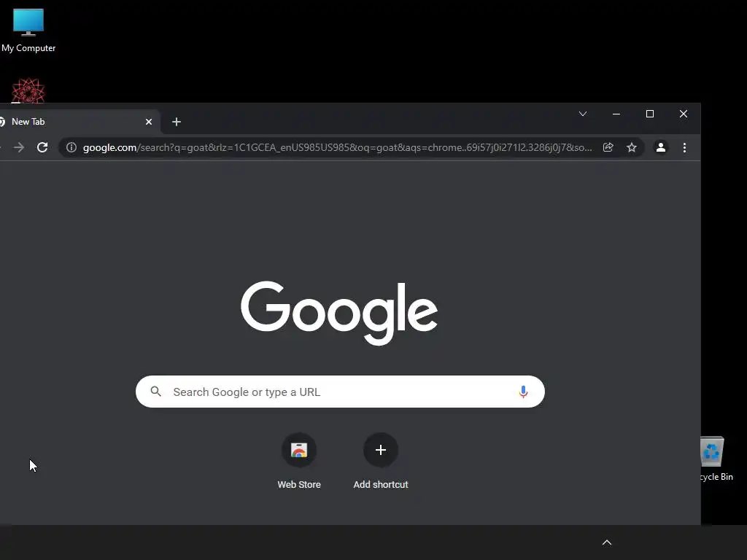Click the Google logo
Viewport: 747px width, 560px height.
coord(339,312)
